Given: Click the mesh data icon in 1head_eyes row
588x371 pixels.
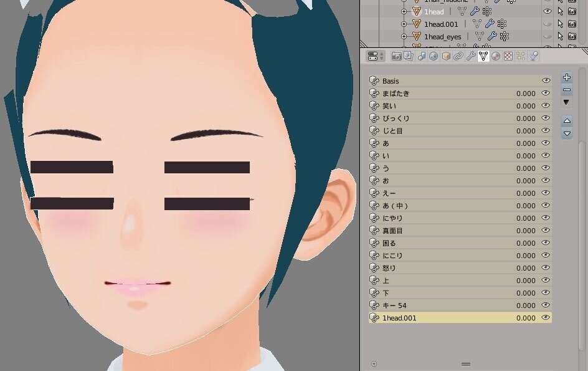Looking at the screenshot, I should click(480, 36).
